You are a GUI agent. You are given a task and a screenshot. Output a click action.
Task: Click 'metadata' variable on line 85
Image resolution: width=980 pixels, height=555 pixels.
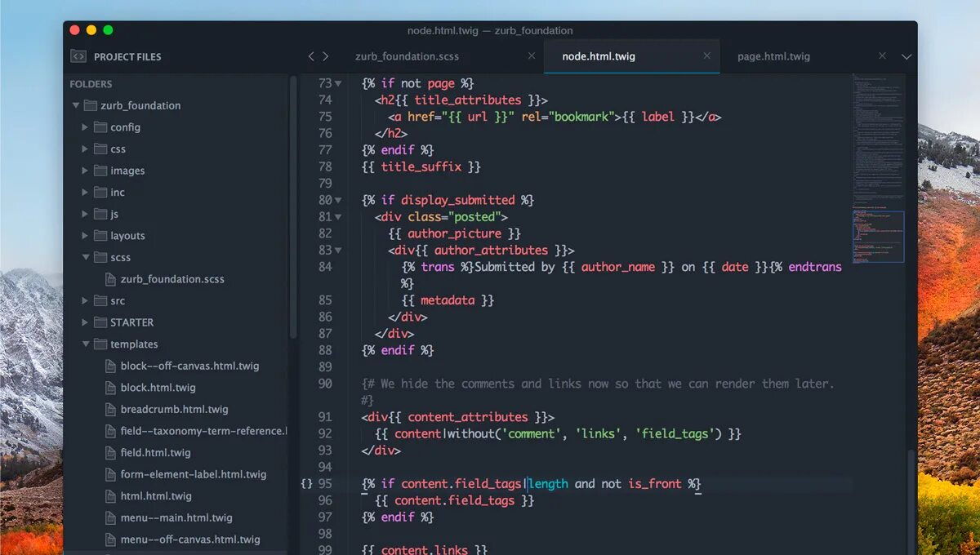pyautogui.click(x=448, y=300)
